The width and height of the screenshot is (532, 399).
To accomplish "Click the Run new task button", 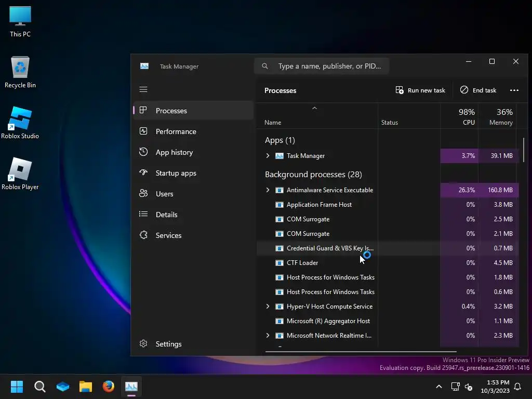I will pos(420,90).
